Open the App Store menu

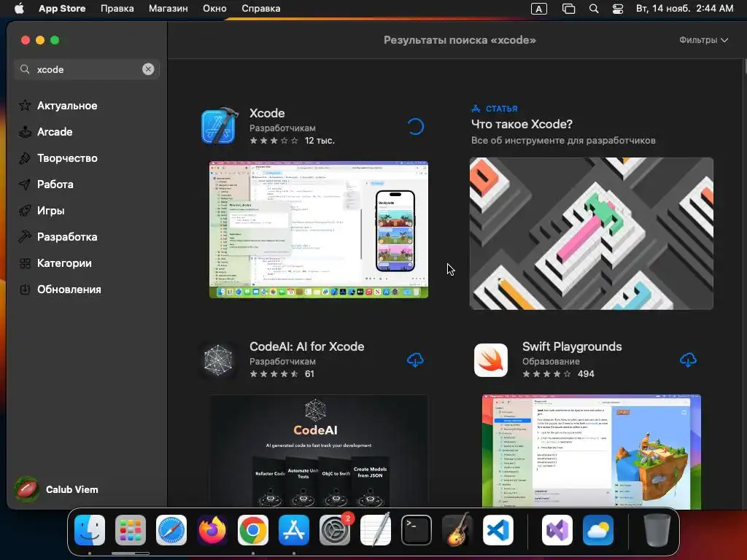[x=62, y=9]
